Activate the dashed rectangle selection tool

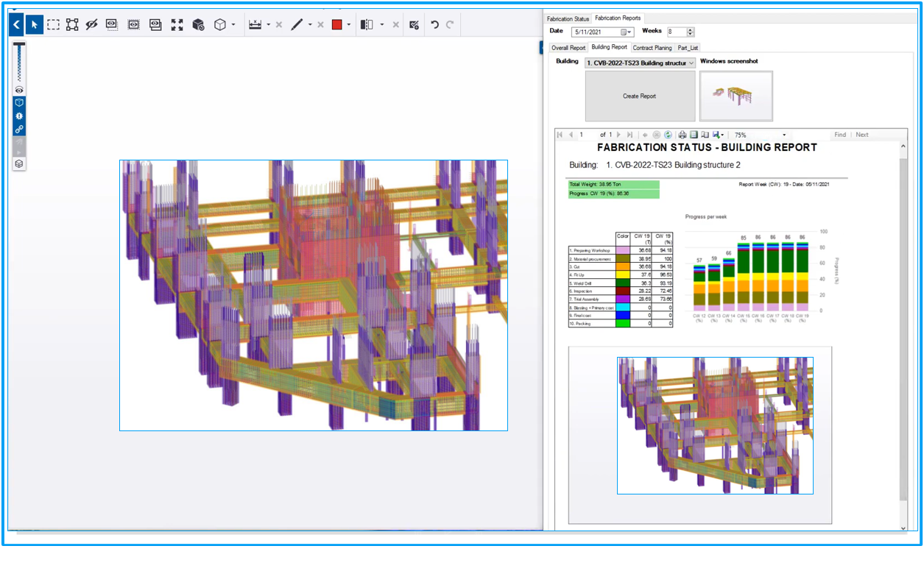(54, 24)
